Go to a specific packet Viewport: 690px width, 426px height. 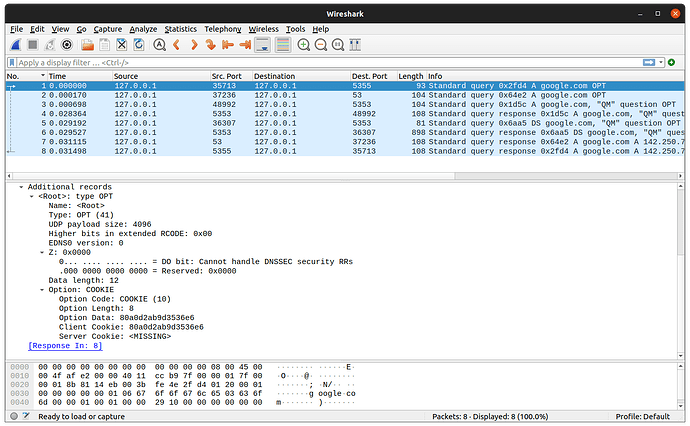click(x=211, y=45)
